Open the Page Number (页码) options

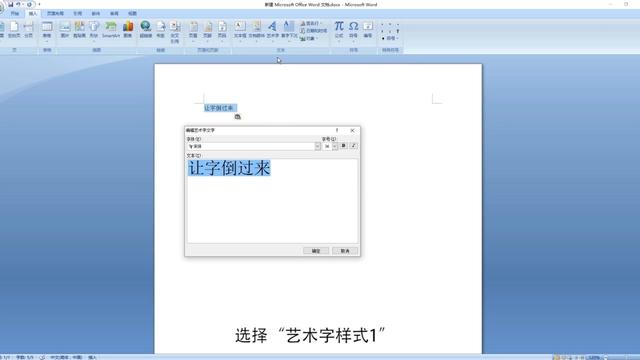222,31
